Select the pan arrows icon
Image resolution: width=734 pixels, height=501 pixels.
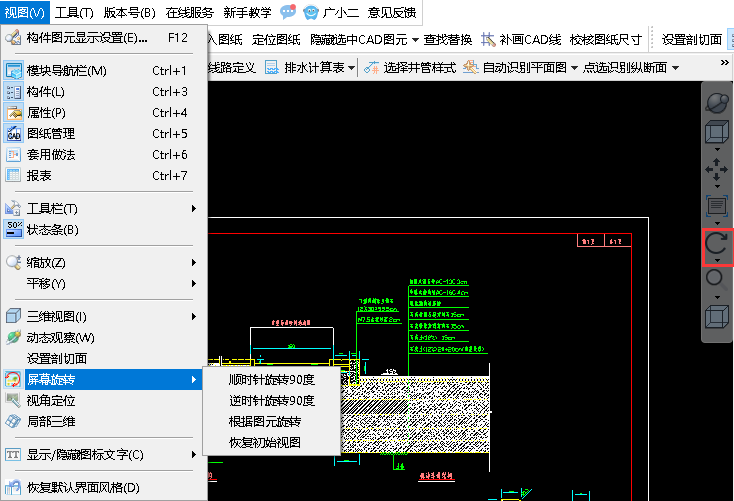coord(717,170)
